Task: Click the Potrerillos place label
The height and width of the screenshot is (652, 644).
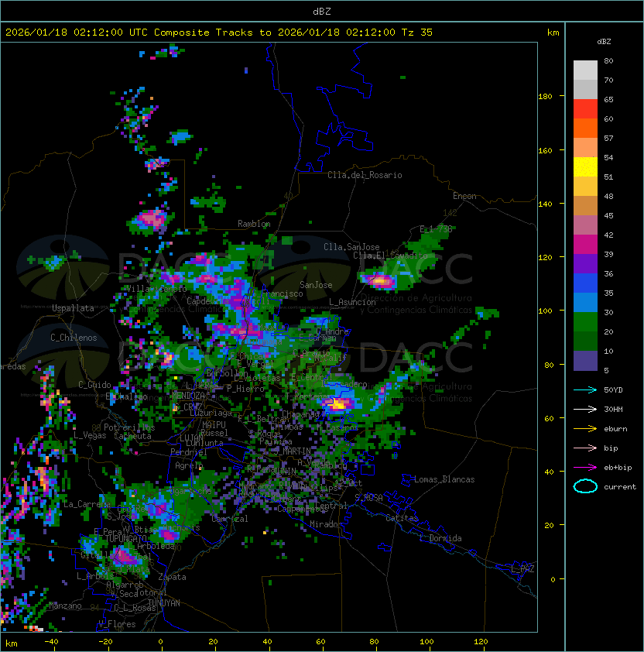Action: coord(129,427)
